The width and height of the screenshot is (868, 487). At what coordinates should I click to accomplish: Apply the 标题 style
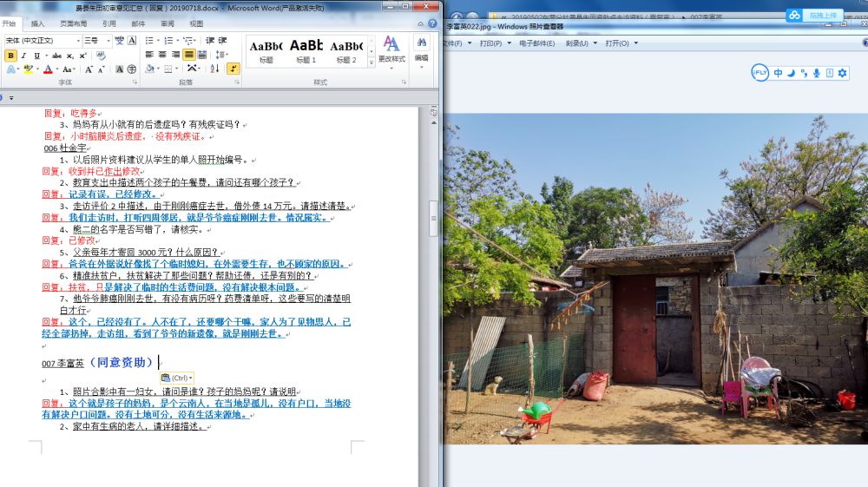tap(266, 51)
